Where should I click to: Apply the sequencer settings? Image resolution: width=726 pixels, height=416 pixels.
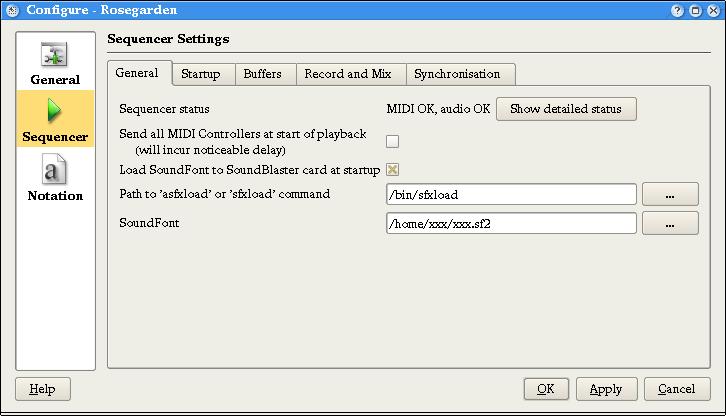[606, 389]
